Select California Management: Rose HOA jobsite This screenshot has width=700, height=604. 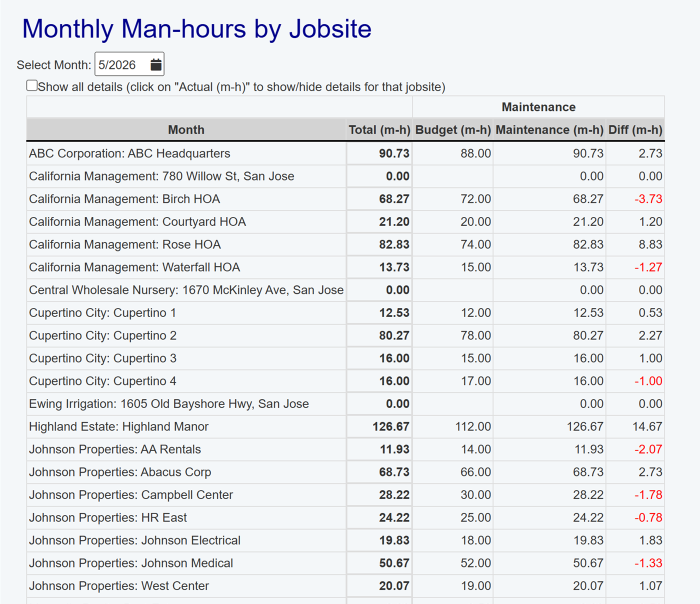125,244
